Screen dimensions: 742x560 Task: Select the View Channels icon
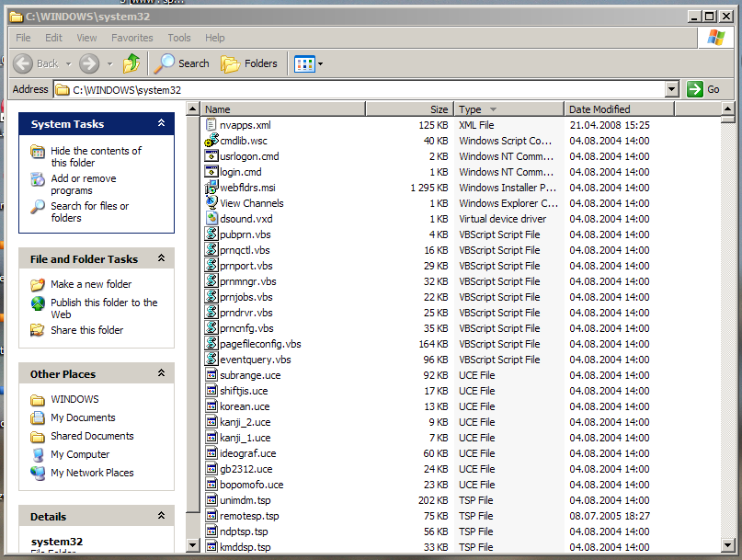[211, 202]
